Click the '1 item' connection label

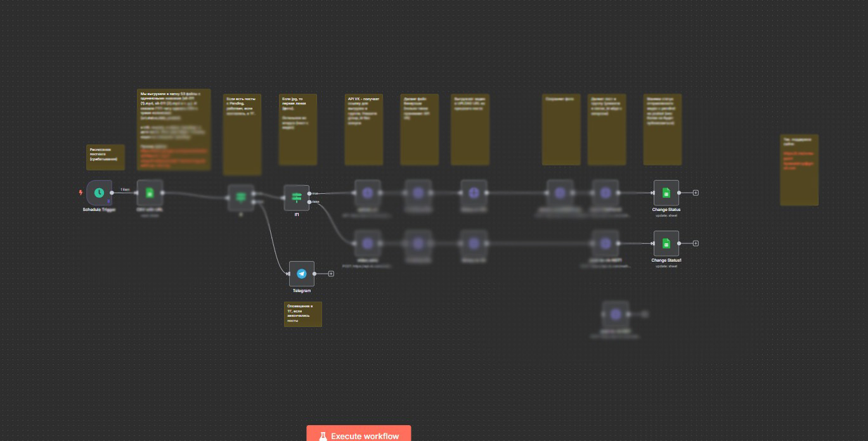pyautogui.click(x=125, y=189)
